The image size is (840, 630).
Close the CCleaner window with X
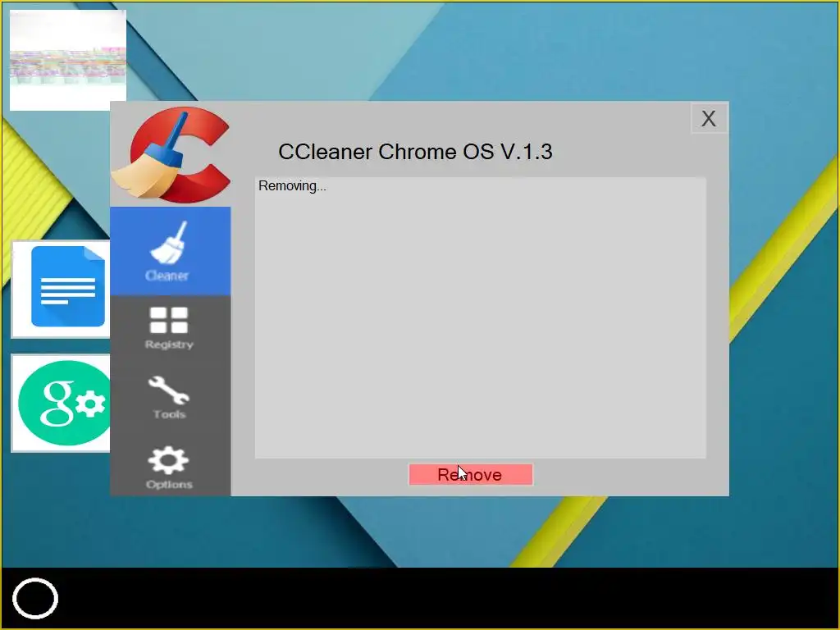[x=709, y=118]
